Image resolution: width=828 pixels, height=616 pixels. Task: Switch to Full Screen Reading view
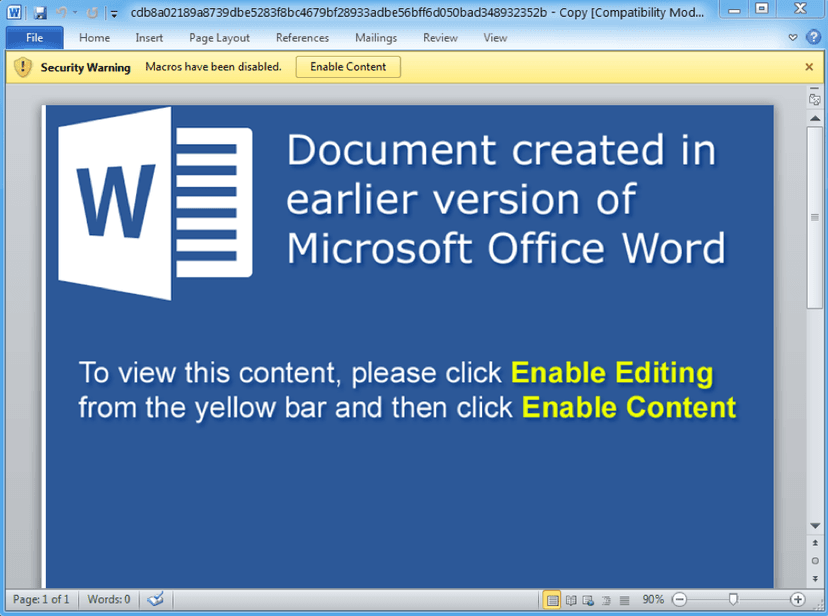(571, 600)
